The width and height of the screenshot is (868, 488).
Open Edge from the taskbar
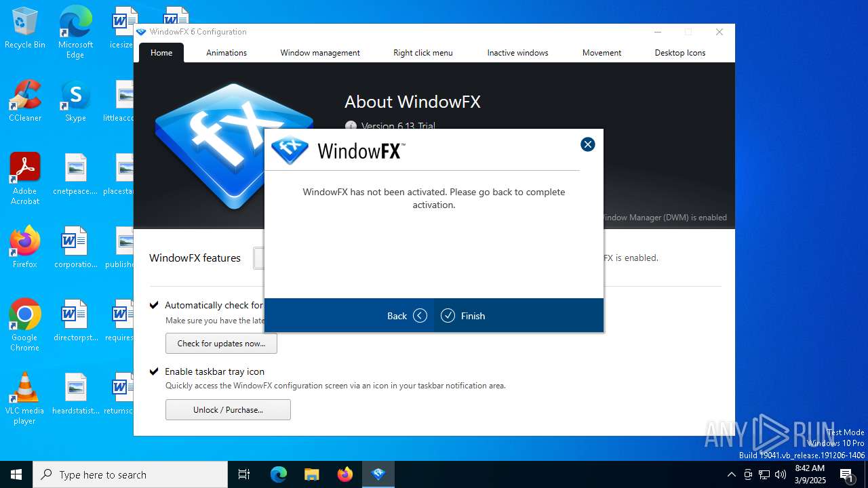click(279, 474)
